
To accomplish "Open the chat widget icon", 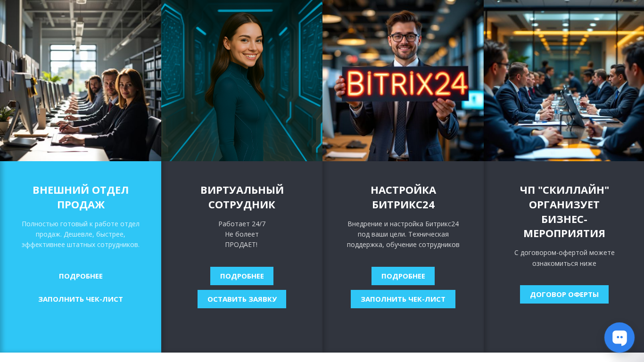I will [619, 337].
